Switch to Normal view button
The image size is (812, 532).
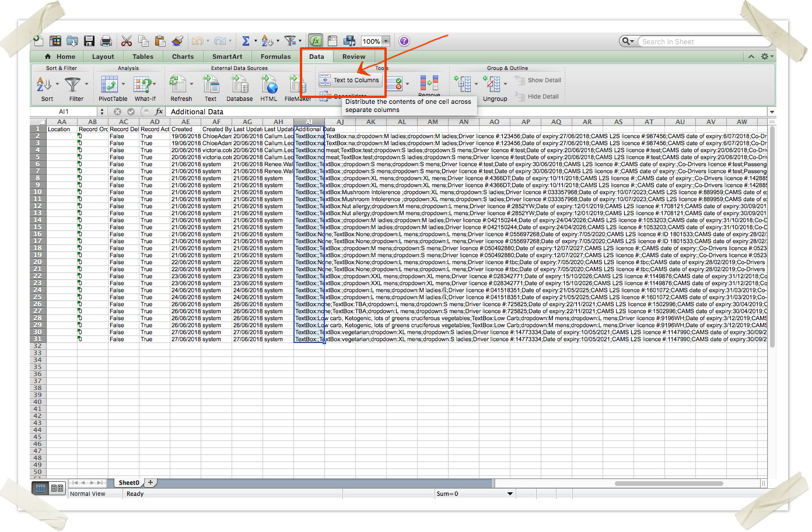click(x=40, y=488)
